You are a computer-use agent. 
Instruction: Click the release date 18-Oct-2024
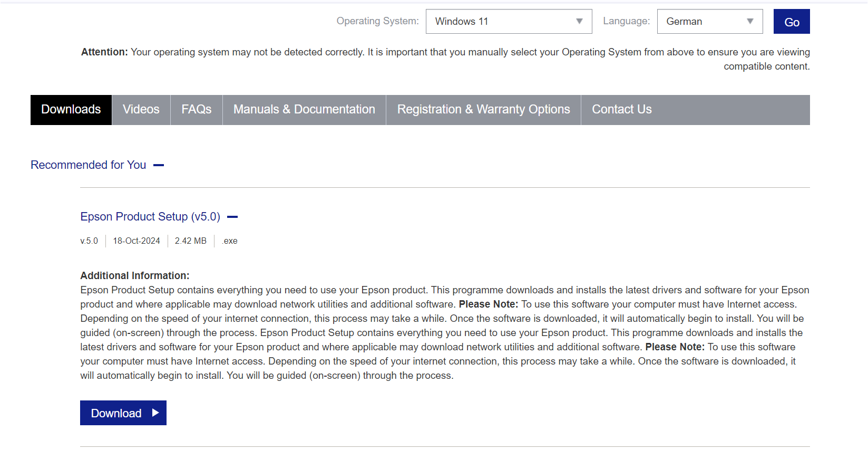pos(136,241)
